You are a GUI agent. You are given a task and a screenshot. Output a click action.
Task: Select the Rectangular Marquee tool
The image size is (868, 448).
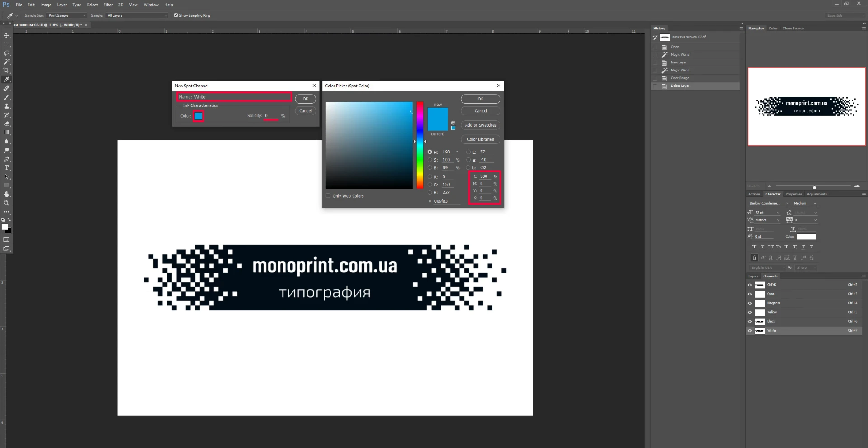pyautogui.click(x=6, y=44)
